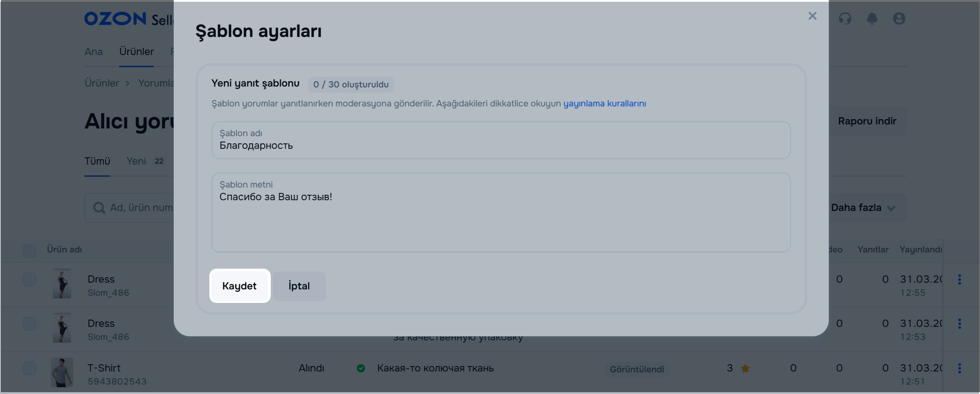Viewport: 980px width, 394px height.
Task: Click the Kaydet button
Action: click(240, 286)
